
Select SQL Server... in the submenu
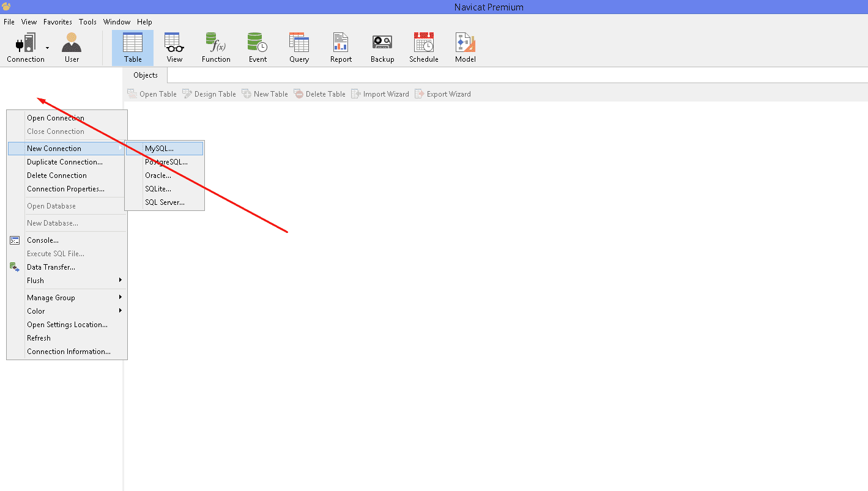(165, 202)
